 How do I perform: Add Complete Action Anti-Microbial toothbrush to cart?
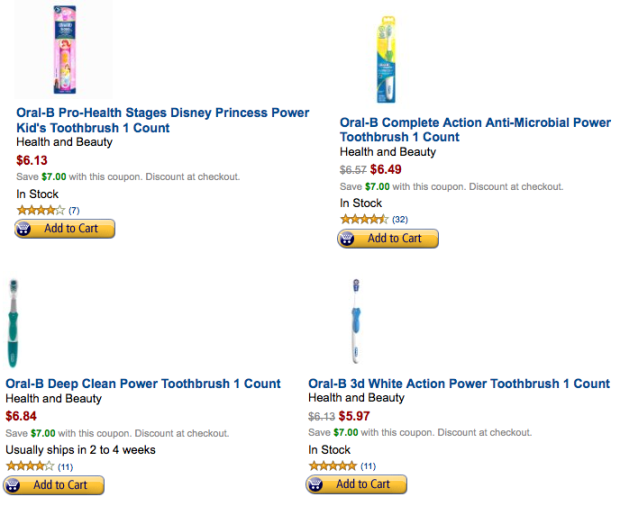pos(388,238)
